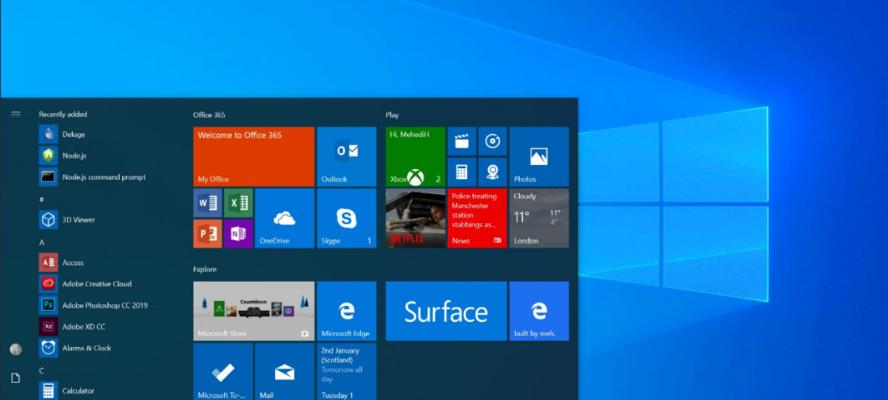Screen dimensions: 888x400
Task: Open the Mail tile
Action: click(x=285, y=372)
